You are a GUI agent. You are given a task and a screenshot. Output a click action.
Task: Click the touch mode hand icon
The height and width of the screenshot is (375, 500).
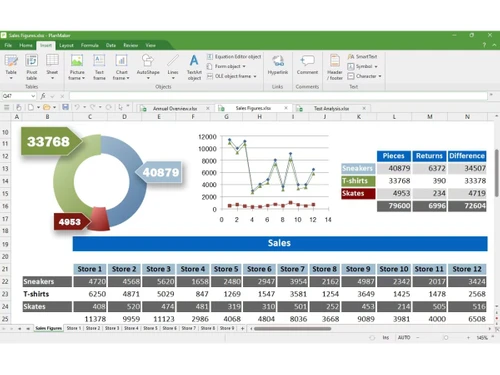click(x=19, y=107)
